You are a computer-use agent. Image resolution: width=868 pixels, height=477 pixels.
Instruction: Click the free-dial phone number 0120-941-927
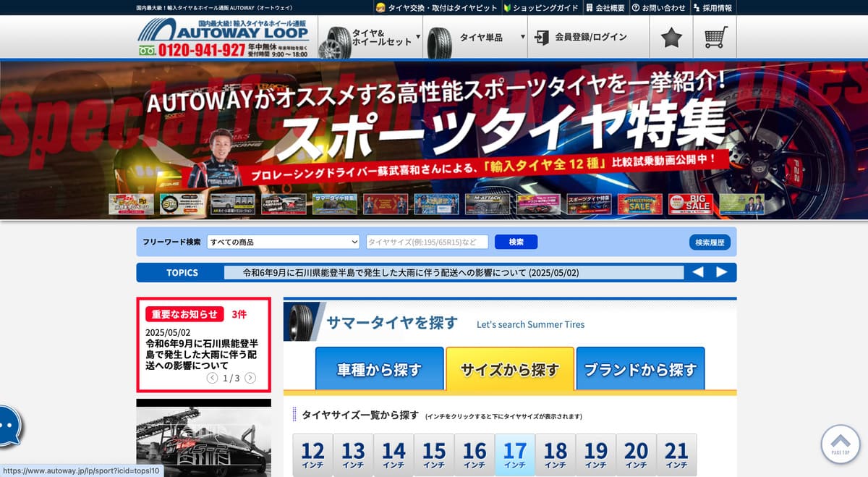pyautogui.click(x=192, y=50)
